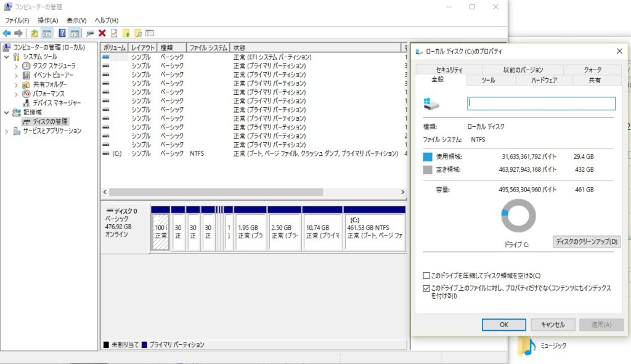The image size is (631, 364).
Task: Click the blue Back arrow in the toolbar
Action: [7, 33]
